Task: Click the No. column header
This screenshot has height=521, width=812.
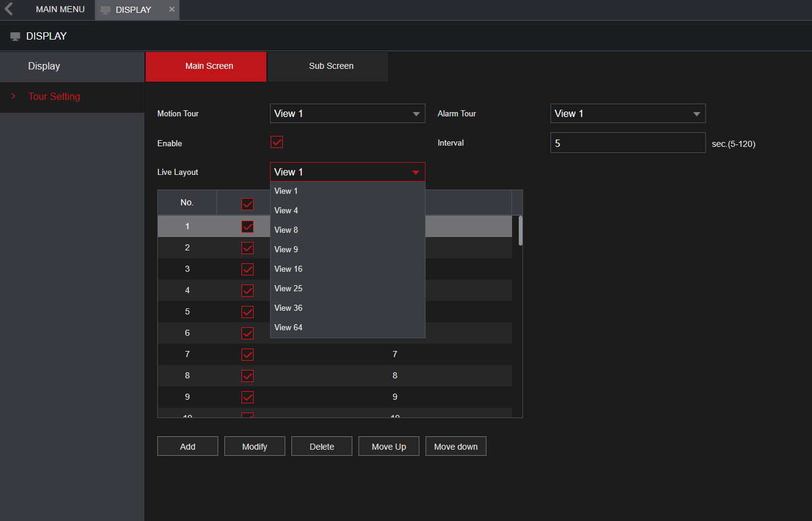Action: tap(187, 203)
